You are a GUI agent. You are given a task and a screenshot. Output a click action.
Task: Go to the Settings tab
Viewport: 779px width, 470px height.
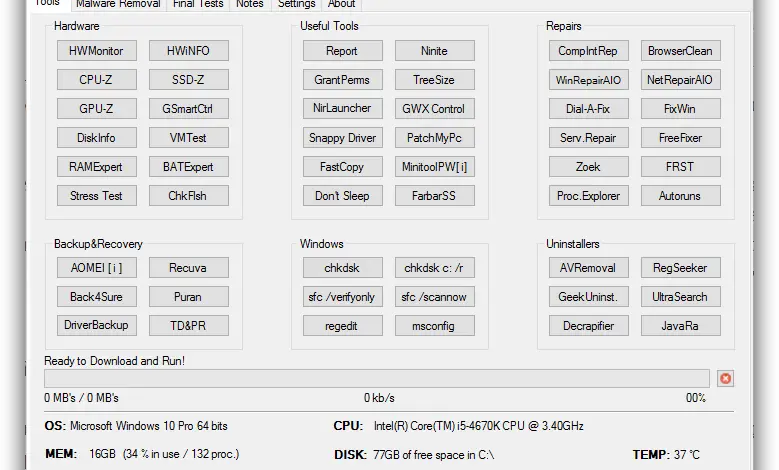pyautogui.click(x=297, y=4)
